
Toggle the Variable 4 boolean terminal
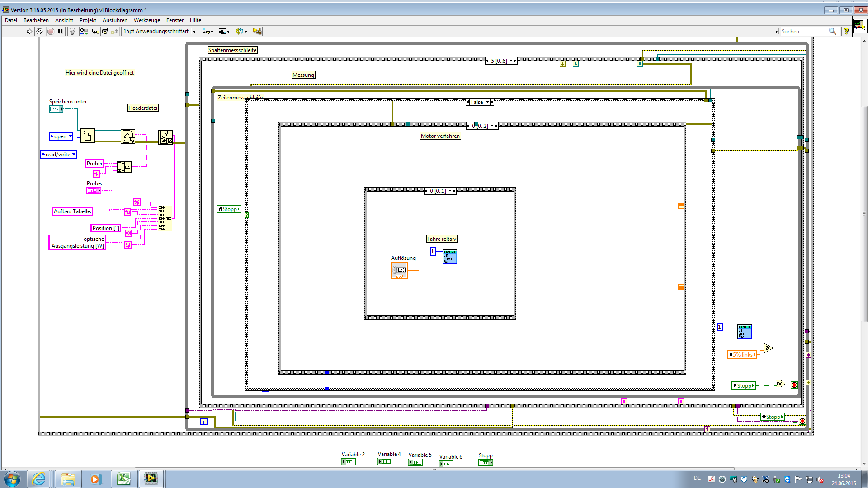point(384,461)
